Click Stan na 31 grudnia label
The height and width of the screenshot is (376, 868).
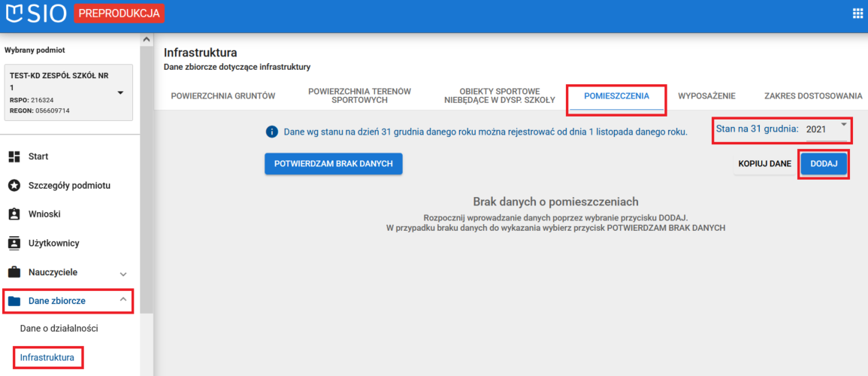(x=758, y=129)
